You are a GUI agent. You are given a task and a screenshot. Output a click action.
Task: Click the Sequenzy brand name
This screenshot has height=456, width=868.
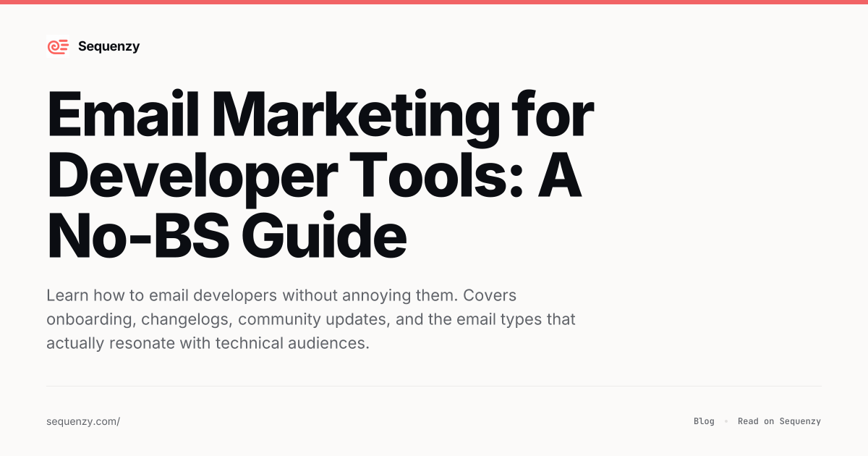click(x=109, y=46)
